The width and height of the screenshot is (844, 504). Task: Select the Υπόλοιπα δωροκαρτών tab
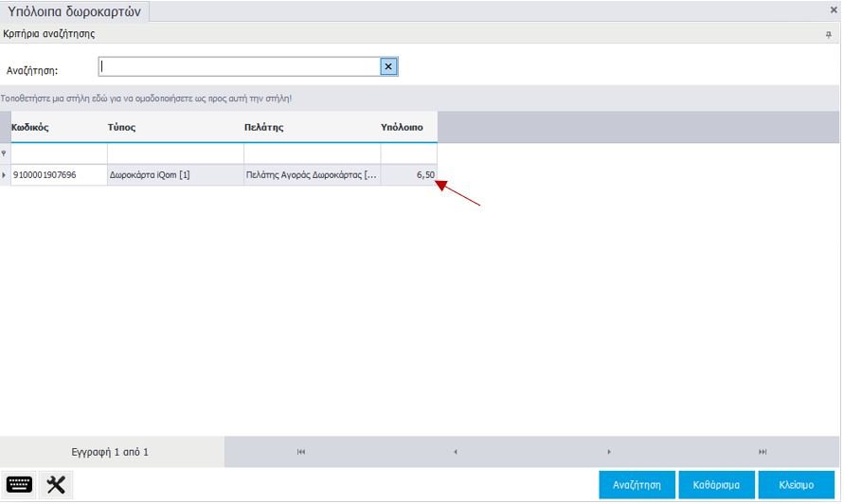point(74,11)
